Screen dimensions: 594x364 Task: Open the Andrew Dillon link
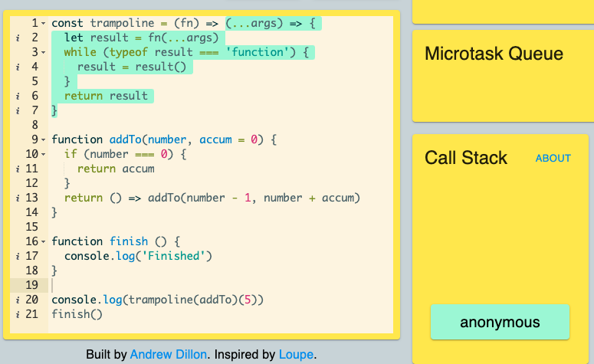pyautogui.click(x=169, y=355)
